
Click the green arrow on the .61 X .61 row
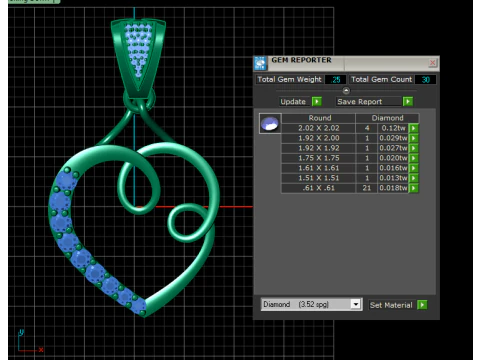[413, 188]
